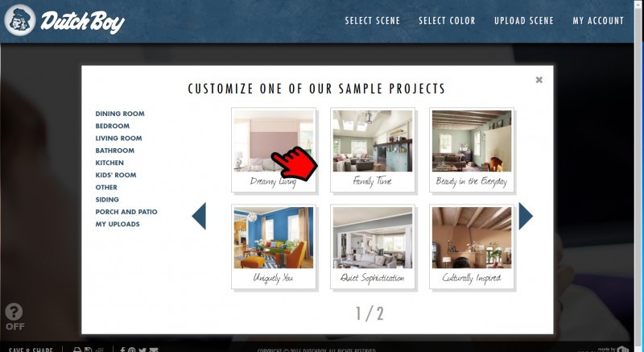Viewport: 644px width, 352px height.
Task: Select the Uniquely You sample project
Action: [x=274, y=246]
